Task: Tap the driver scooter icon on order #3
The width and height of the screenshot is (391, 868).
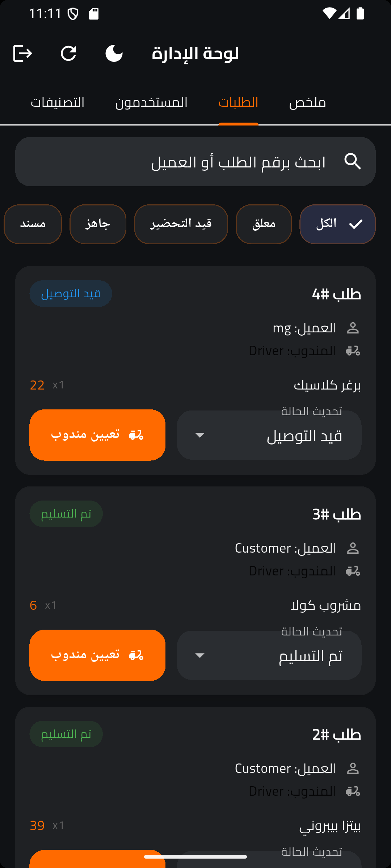Action: click(353, 571)
